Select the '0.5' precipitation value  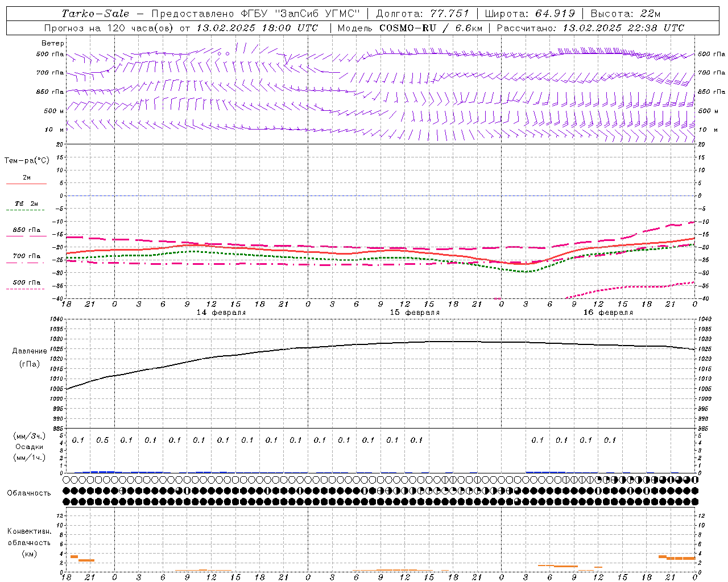(102, 440)
